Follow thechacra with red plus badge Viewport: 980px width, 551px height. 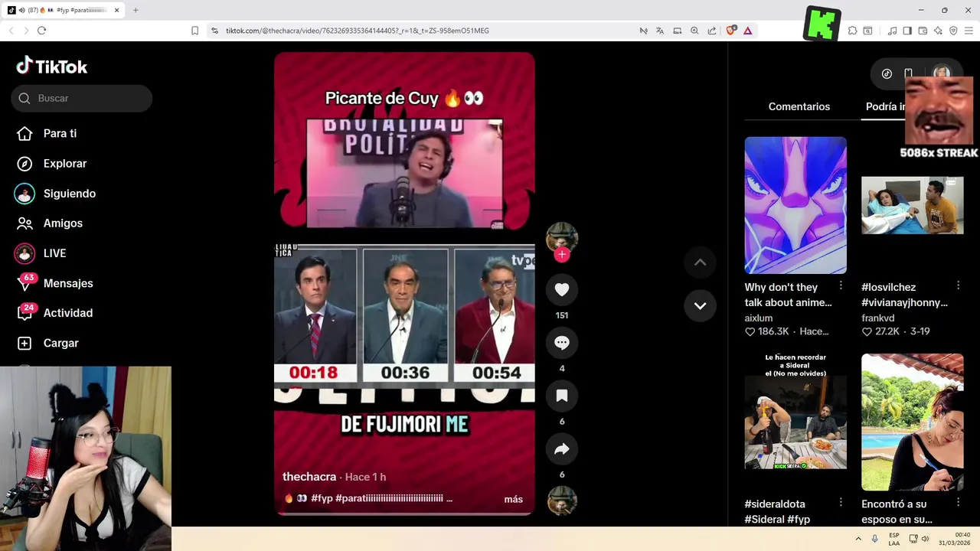click(x=562, y=255)
